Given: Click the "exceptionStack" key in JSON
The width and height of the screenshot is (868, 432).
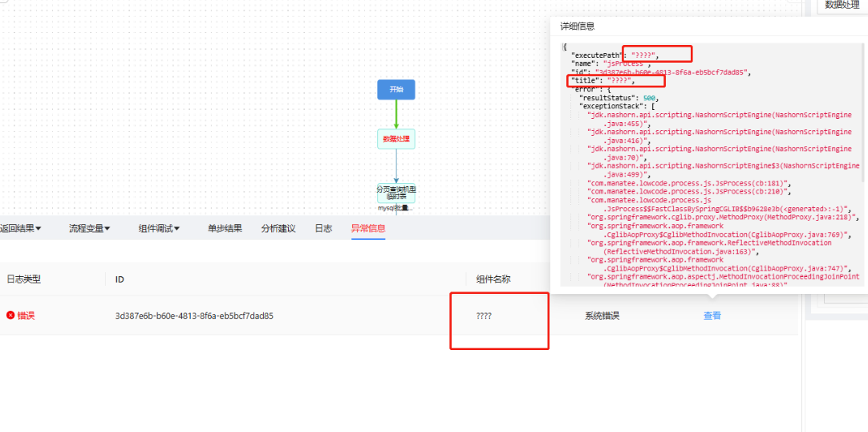Looking at the screenshot, I should [610, 106].
